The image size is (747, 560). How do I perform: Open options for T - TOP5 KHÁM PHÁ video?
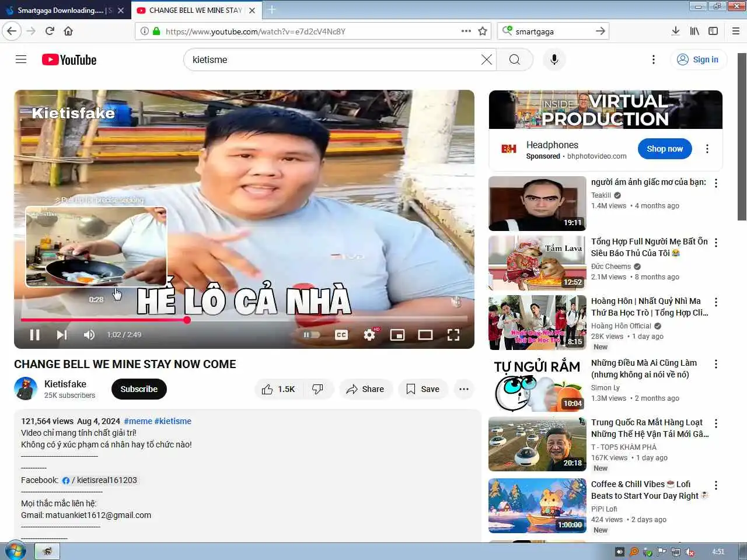(716, 423)
